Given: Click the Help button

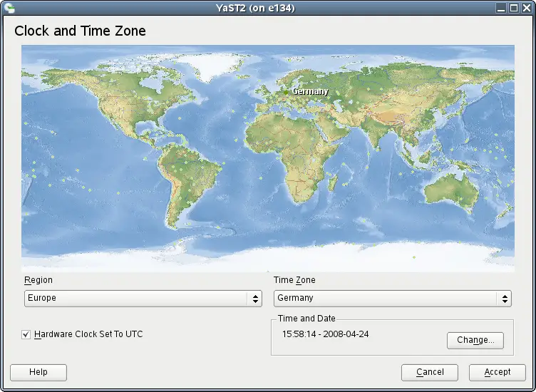Looking at the screenshot, I should [x=38, y=372].
